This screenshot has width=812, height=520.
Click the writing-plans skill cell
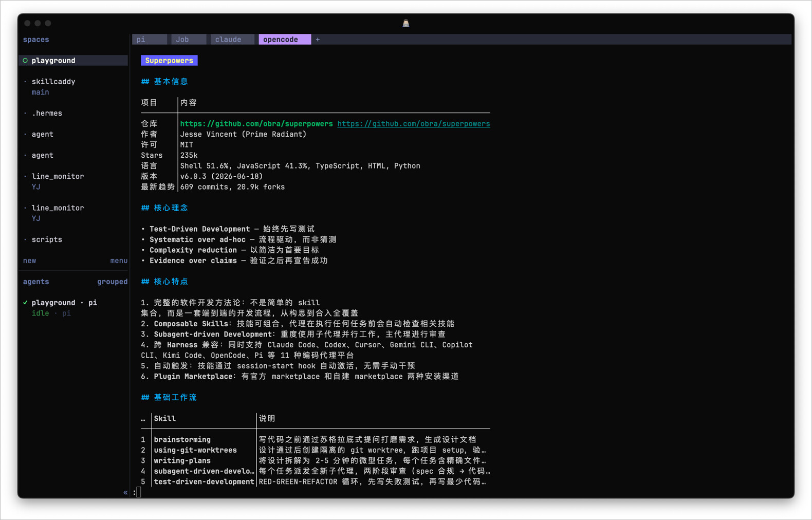pos(182,461)
